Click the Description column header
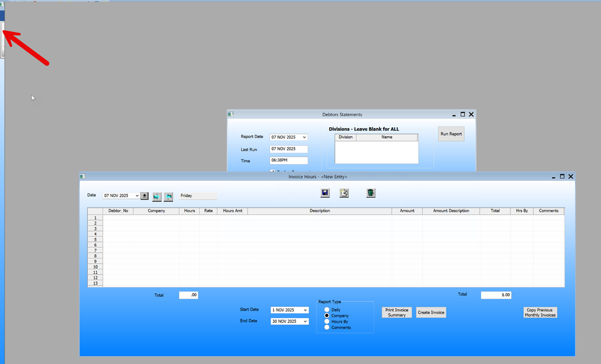The width and height of the screenshot is (601, 364). coord(319,211)
